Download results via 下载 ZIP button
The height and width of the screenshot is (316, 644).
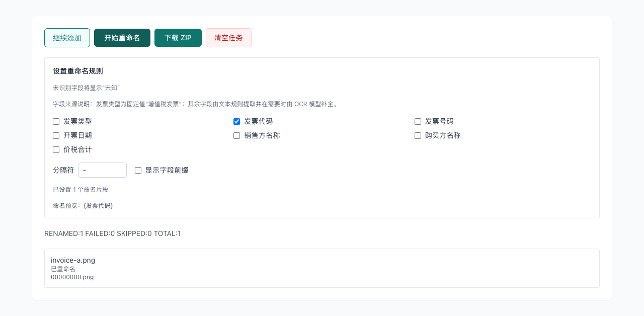pyautogui.click(x=178, y=38)
